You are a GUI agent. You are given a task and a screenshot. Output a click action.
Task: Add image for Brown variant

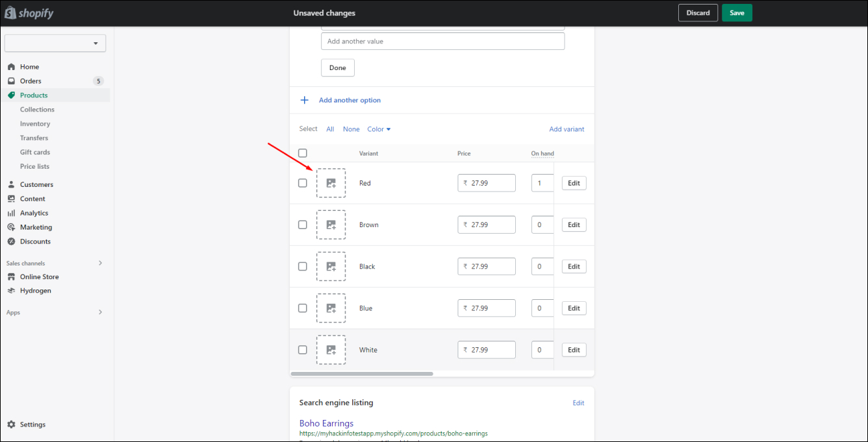(331, 225)
